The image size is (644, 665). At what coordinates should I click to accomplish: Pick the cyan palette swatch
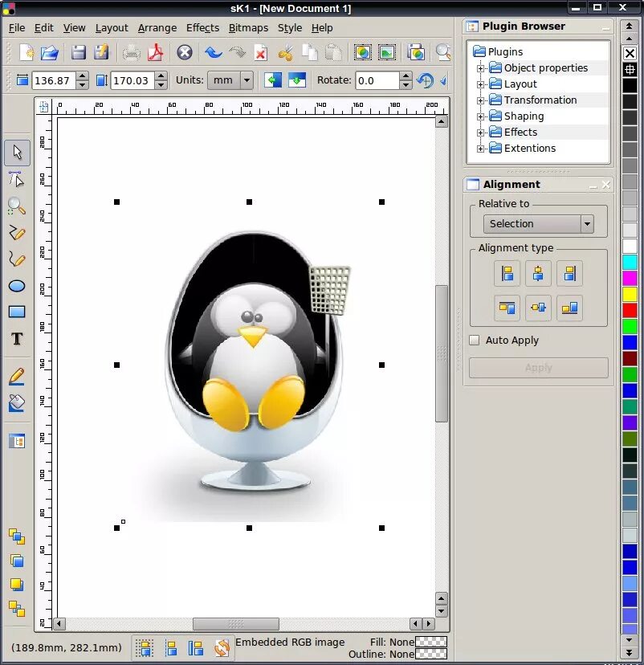coord(630,262)
